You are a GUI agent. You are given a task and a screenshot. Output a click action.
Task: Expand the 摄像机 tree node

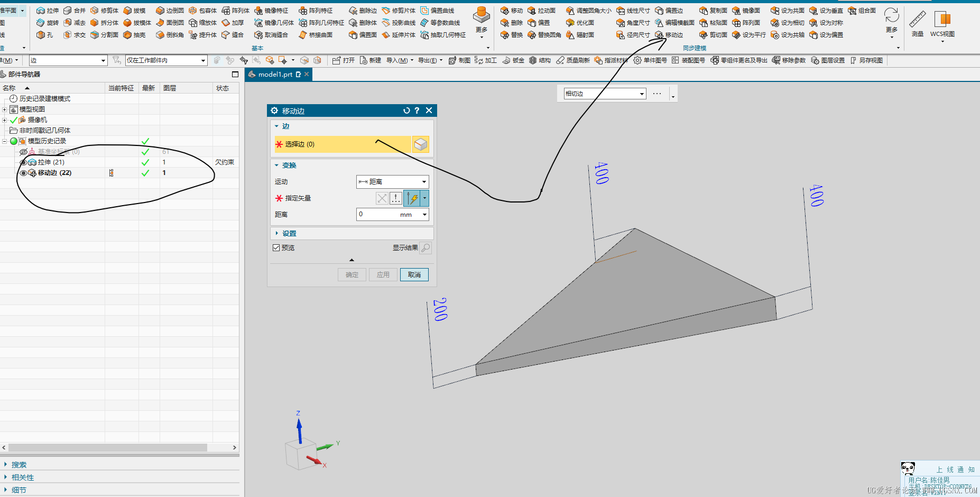tap(5, 120)
